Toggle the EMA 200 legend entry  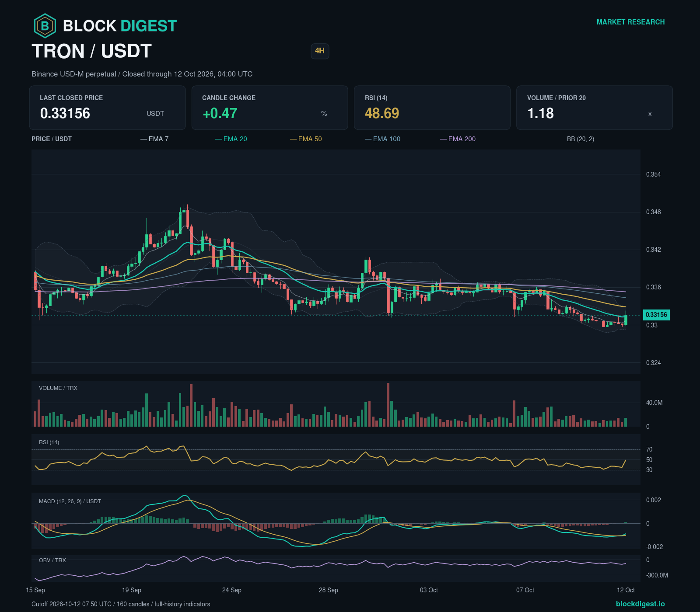click(x=458, y=139)
